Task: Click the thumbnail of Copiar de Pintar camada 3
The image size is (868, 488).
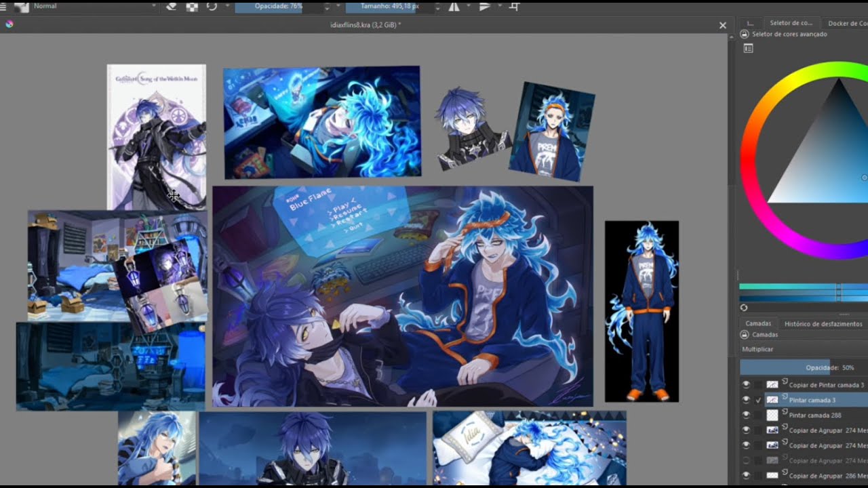Action: coord(772,384)
